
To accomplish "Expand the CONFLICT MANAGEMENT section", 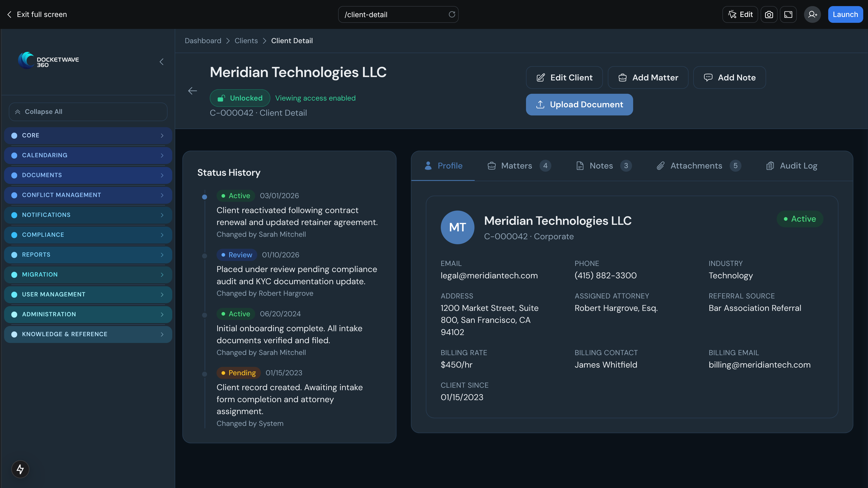I will pyautogui.click(x=88, y=195).
